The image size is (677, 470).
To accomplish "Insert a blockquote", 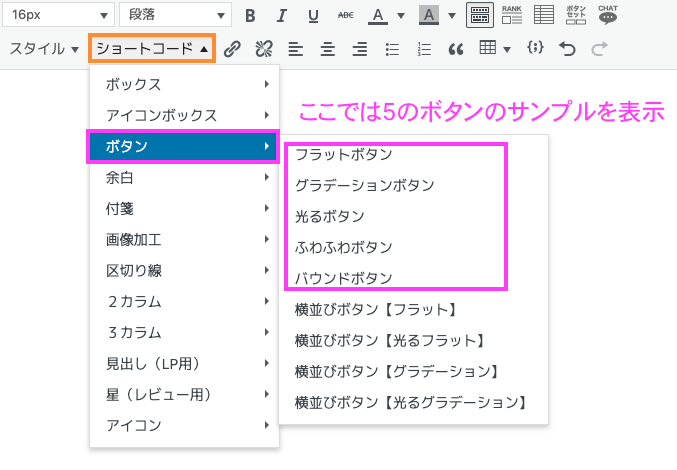I will [x=456, y=49].
